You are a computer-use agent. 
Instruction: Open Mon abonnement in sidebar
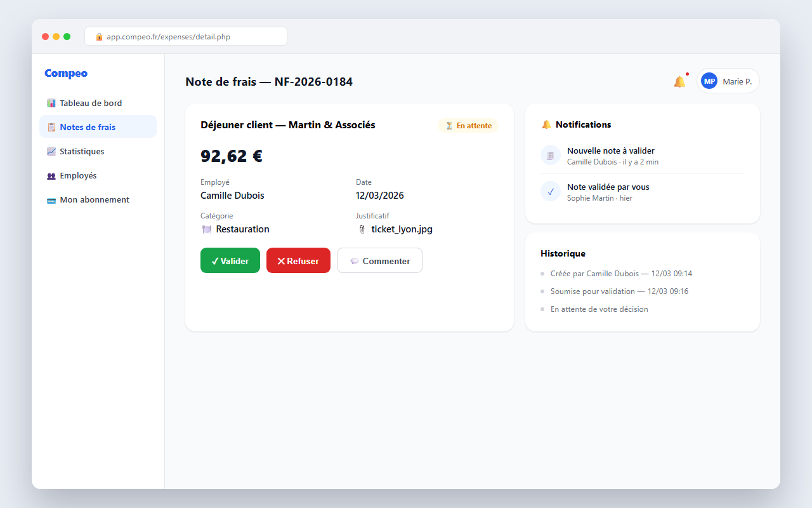(x=98, y=200)
